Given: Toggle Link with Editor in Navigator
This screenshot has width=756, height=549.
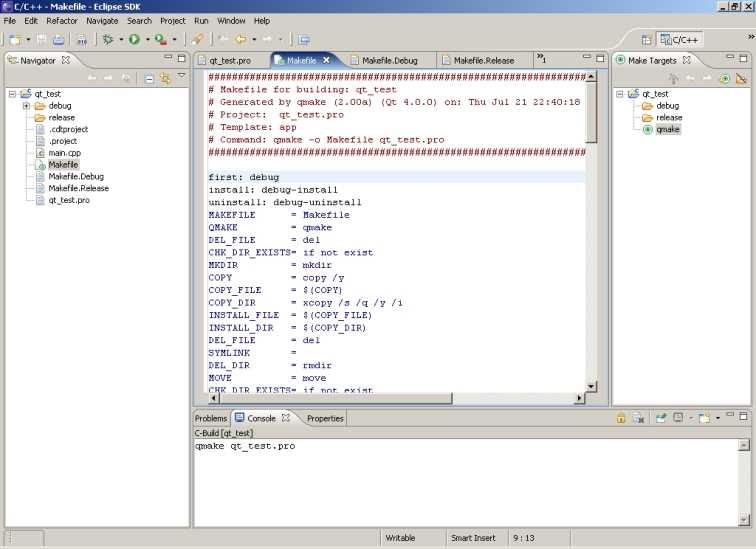Looking at the screenshot, I should point(165,79).
